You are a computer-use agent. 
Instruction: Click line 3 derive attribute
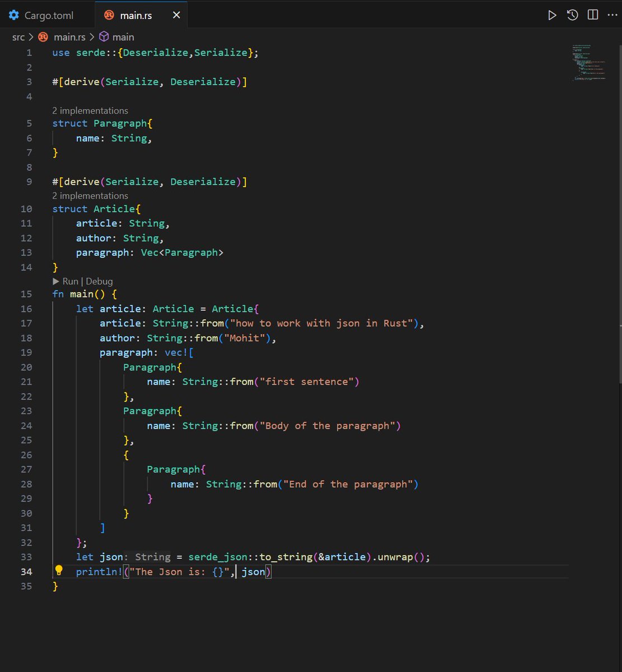(x=149, y=82)
